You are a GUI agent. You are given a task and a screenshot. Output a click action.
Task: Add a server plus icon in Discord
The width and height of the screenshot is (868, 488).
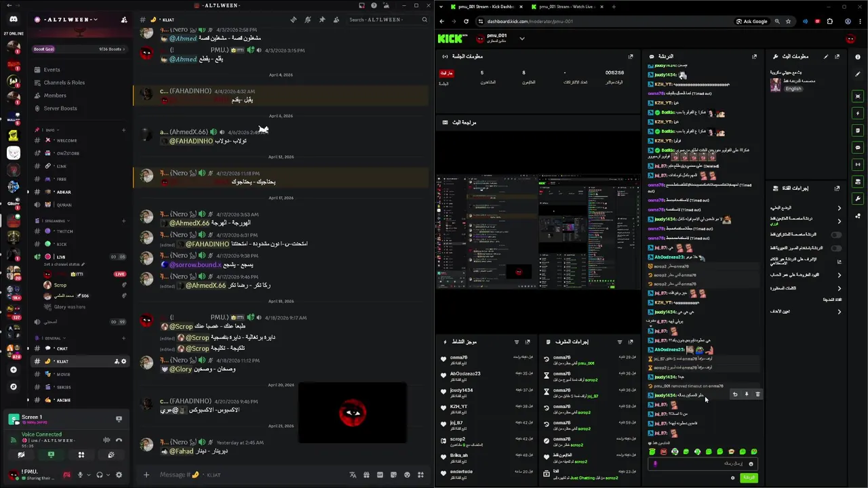[x=14, y=370]
